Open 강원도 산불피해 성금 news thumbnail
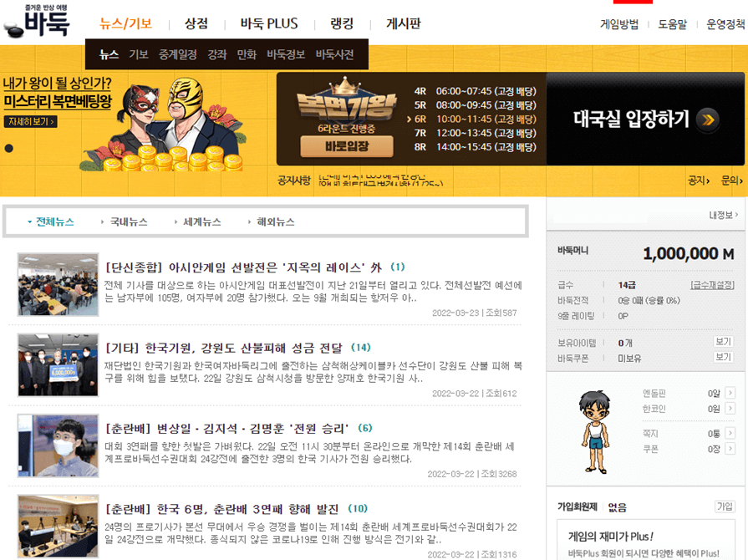The width and height of the screenshot is (748, 560). (59, 365)
